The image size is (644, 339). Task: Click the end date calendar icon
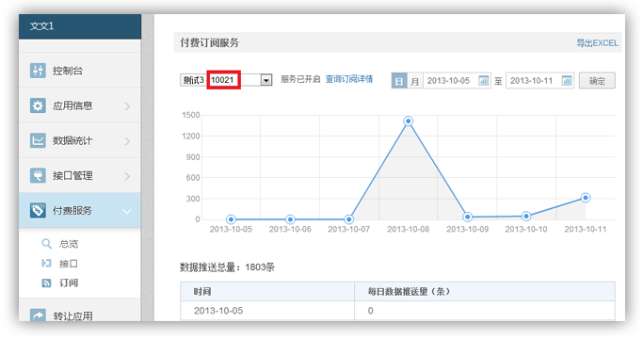click(567, 81)
